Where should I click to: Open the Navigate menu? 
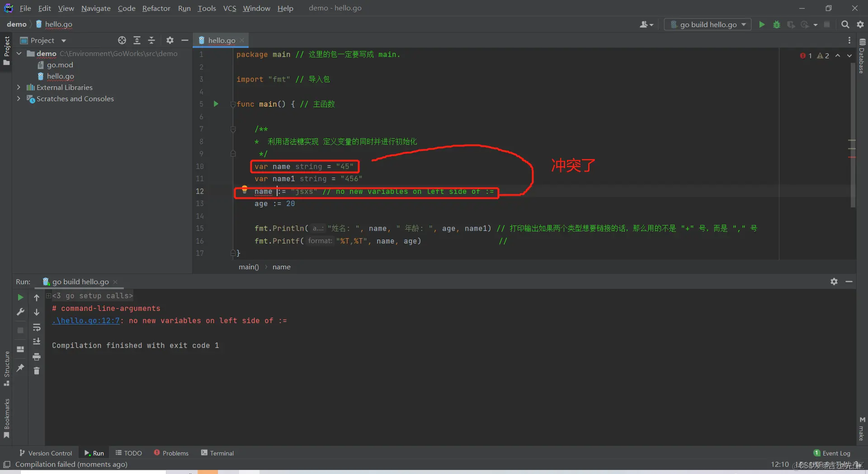point(96,8)
